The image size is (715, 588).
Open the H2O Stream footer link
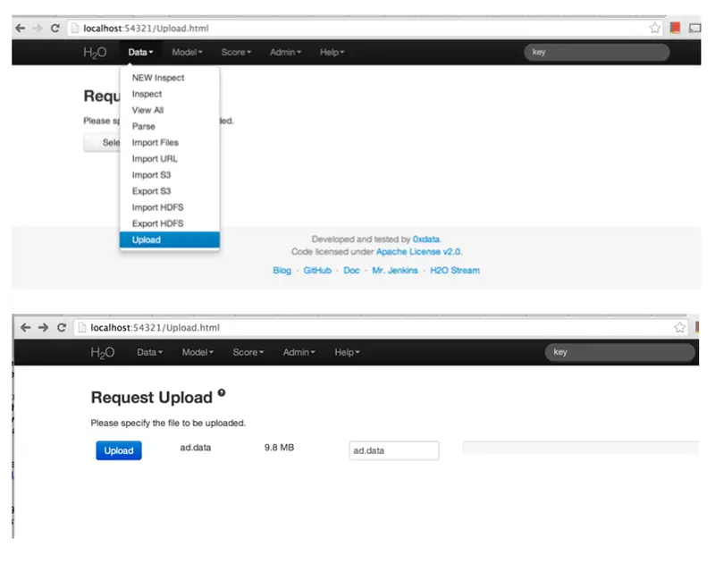(455, 270)
